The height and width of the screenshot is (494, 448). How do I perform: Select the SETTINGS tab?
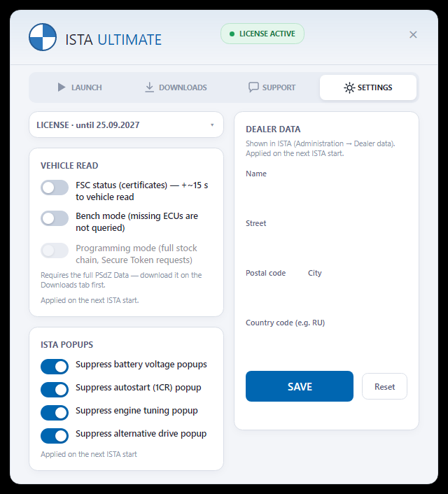[368, 87]
